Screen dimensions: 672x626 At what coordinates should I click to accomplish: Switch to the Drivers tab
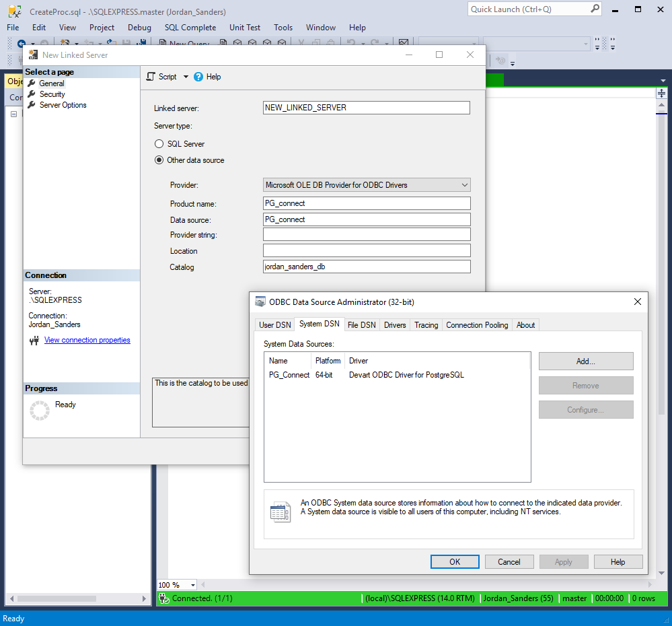[395, 325]
